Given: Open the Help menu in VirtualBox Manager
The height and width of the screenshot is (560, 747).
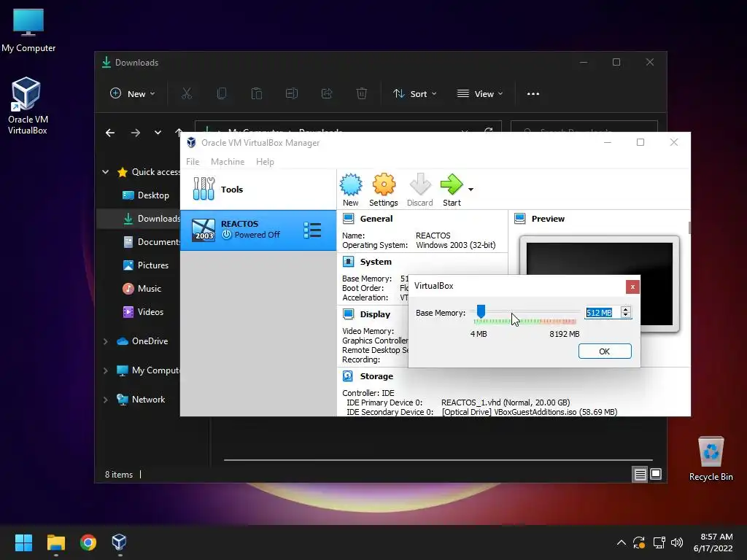Looking at the screenshot, I should tap(265, 161).
